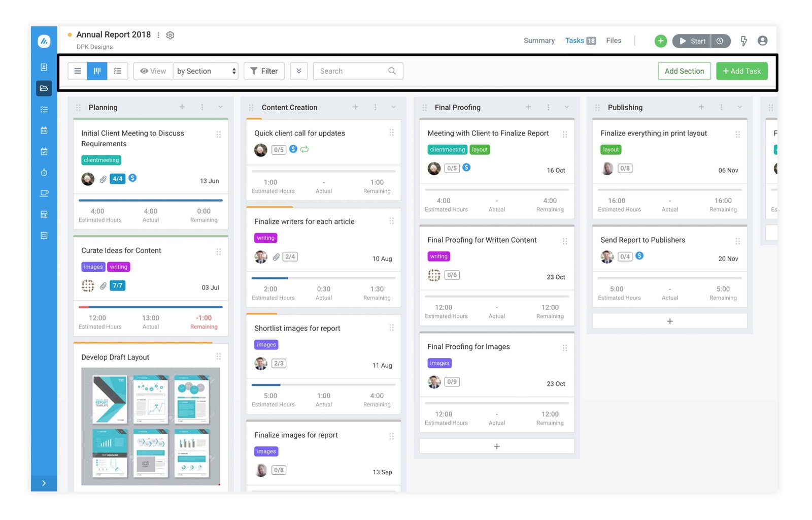Click progress bar on Finalize writers card
Viewport: 812px width, 520px height.
click(323, 278)
